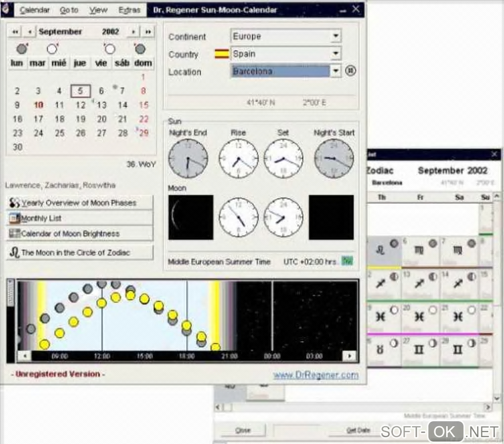Click the 12:00 marker line in sky chart

point(102,315)
